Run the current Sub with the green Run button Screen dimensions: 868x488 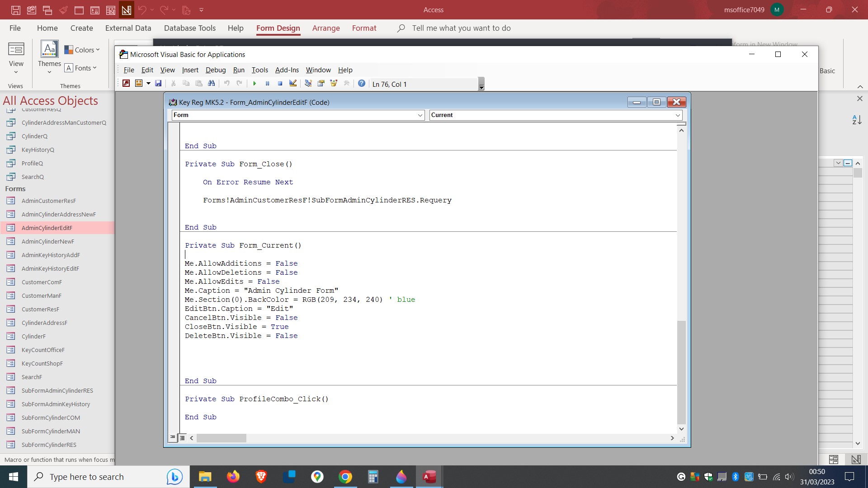coord(255,83)
